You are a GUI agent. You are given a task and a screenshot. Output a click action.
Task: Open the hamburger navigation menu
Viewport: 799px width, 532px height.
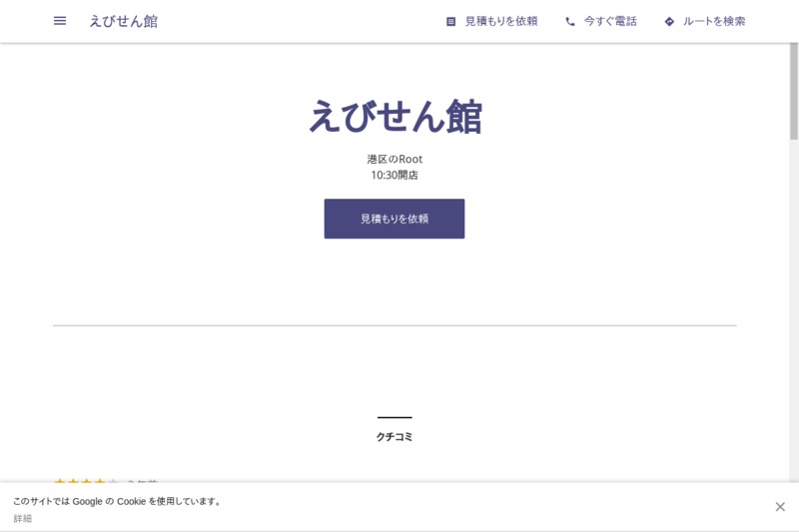(60, 21)
